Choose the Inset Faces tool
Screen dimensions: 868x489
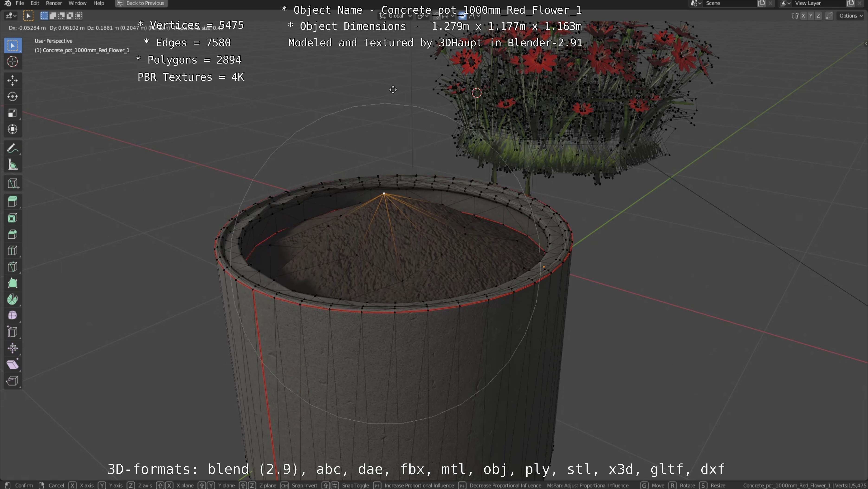(x=13, y=218)
